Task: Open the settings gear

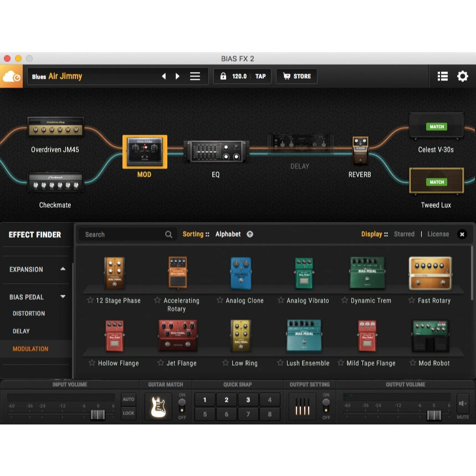Action: tap(464, 76)
